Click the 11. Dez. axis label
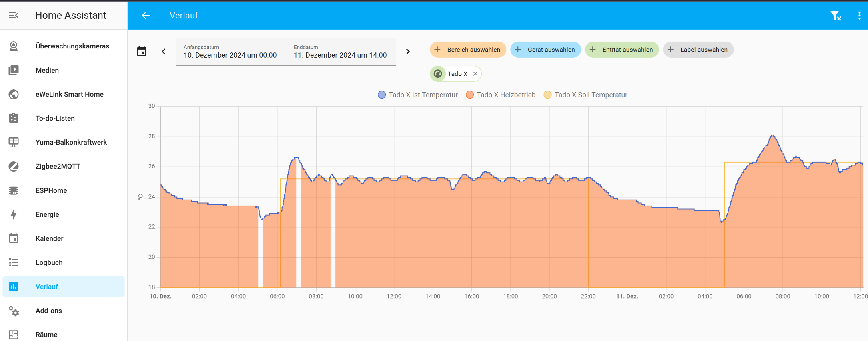868x341 pixels. click(x=627, y=296)
